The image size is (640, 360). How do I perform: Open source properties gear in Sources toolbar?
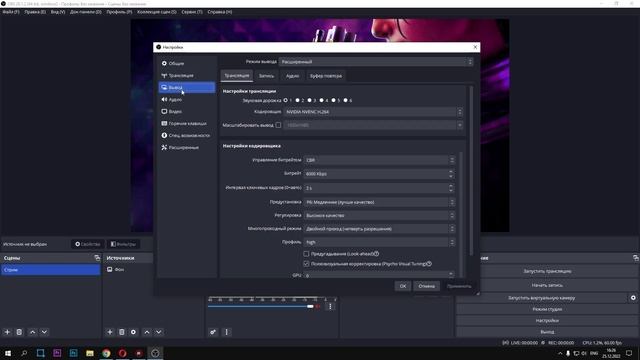pos(133,332)
